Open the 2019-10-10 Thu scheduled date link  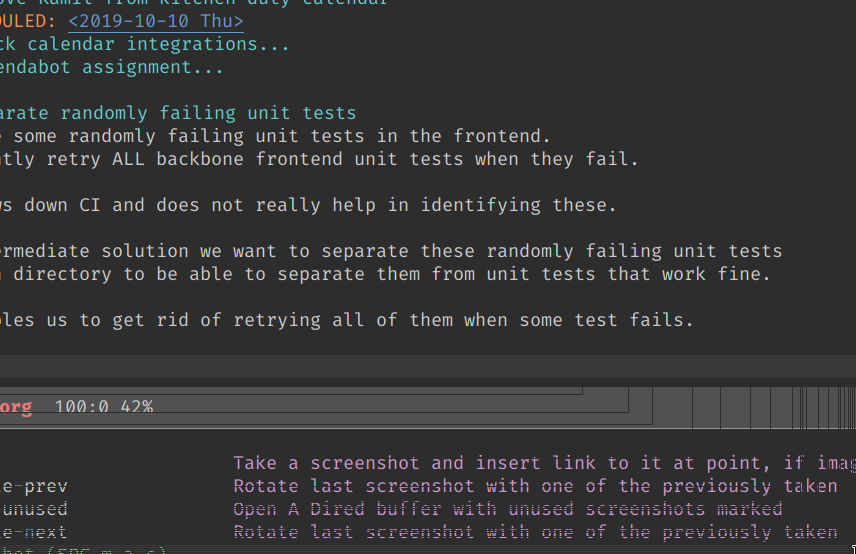click(x=155, y=21)
